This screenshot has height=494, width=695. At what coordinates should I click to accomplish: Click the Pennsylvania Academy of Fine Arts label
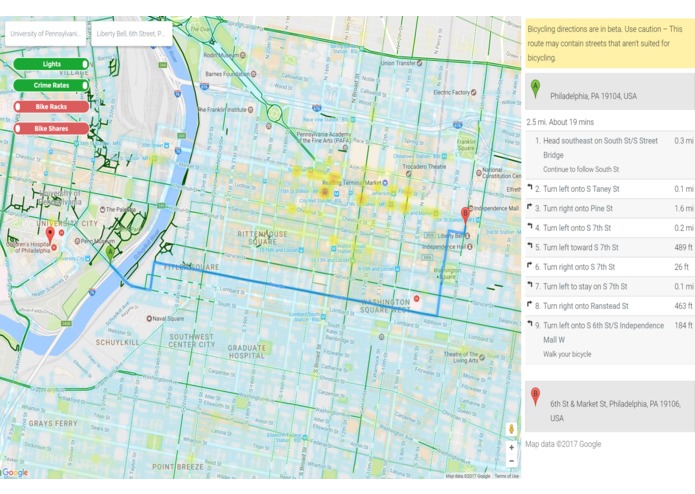324,137
